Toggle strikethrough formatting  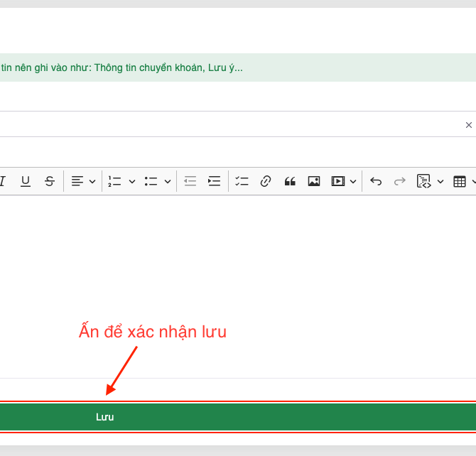[x=49, y=181]
